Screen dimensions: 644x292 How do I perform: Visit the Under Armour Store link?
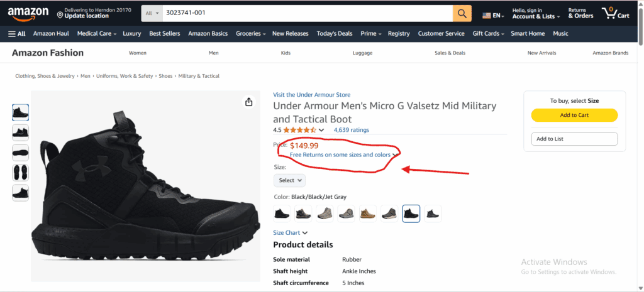311,95
